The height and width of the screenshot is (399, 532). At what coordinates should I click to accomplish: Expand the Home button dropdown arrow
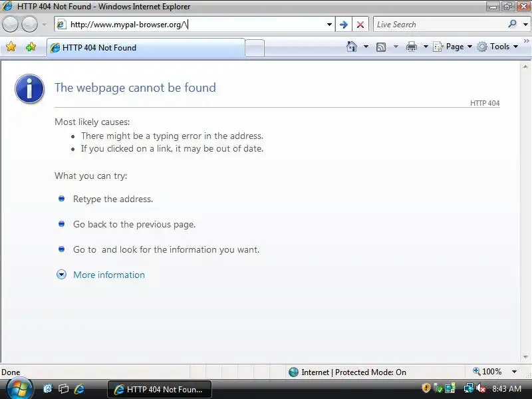tap(366, 47)
